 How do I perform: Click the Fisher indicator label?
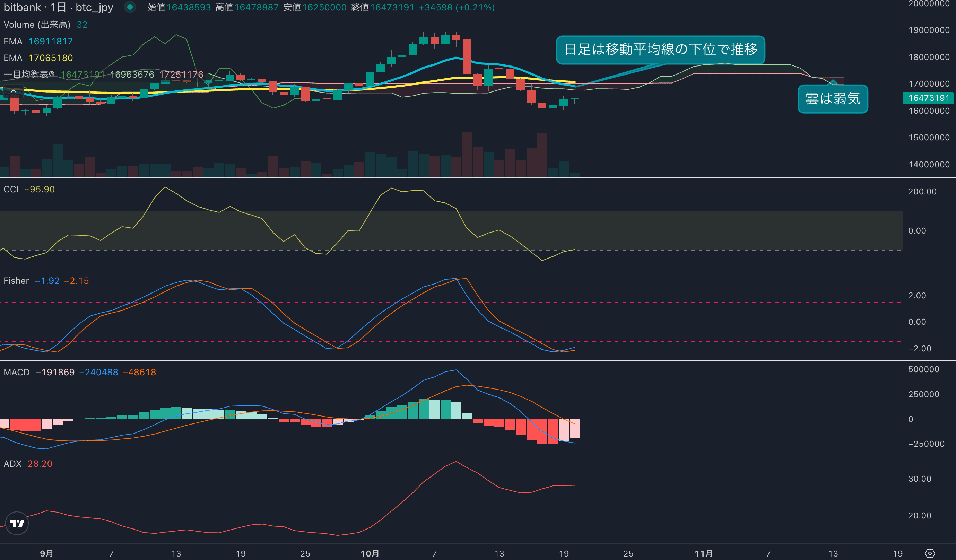coord(16,281)
